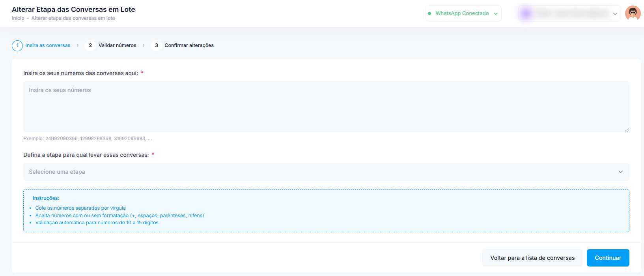Click the green WhatsApp status dot
The height and width of the screenshot is (276, 644).
[429, 13]
